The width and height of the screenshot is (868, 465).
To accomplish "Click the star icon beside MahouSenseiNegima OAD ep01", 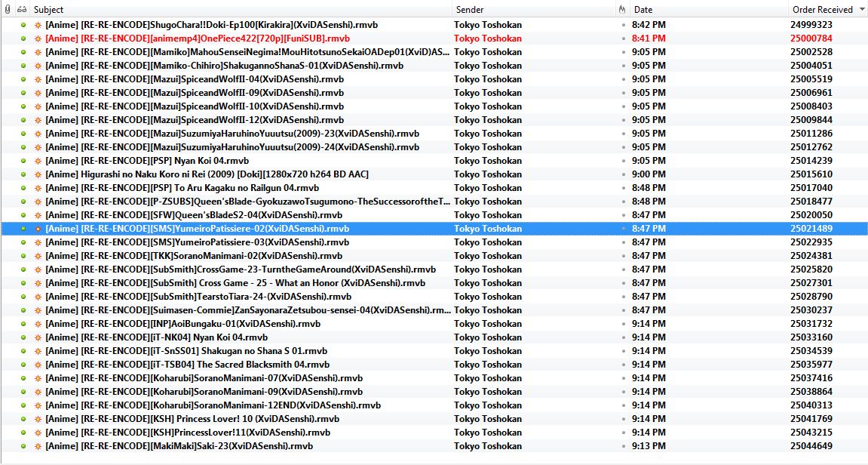I will coord(38,52).
